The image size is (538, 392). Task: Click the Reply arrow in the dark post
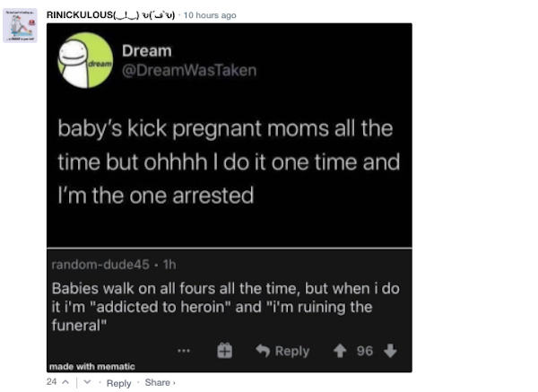click(x=282, y=351)
